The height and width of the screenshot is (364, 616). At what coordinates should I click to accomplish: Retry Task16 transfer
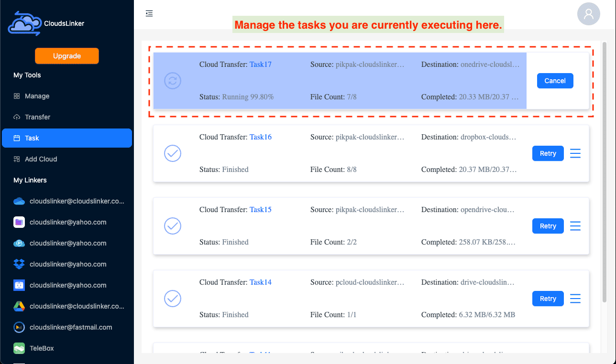coord(548,153)
